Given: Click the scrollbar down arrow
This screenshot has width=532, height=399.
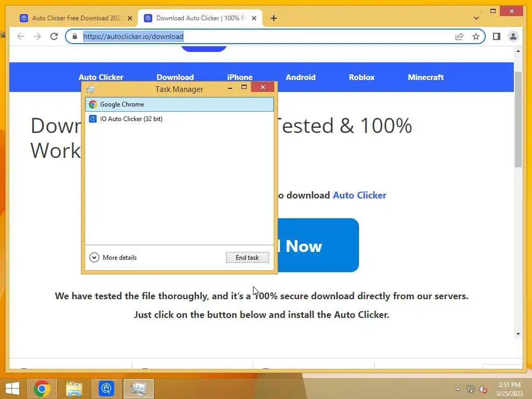Looking at the screenshot, I should coord(518,334).
